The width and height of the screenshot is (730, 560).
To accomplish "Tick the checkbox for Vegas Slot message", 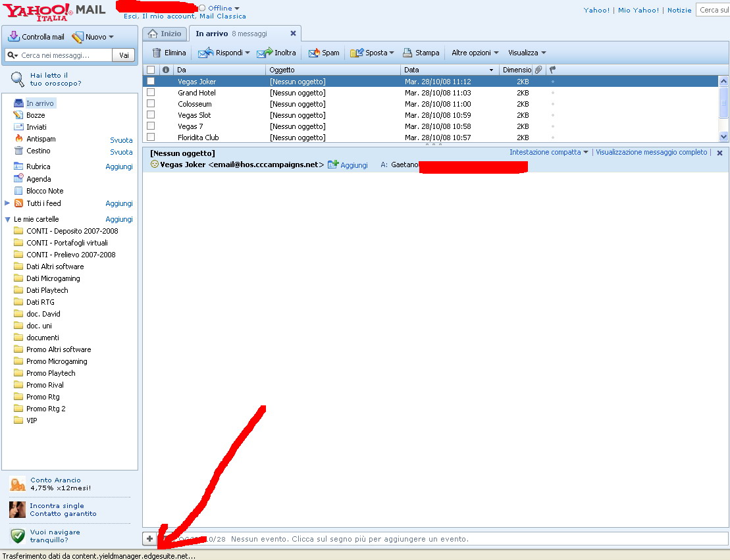I will (151, 115).
